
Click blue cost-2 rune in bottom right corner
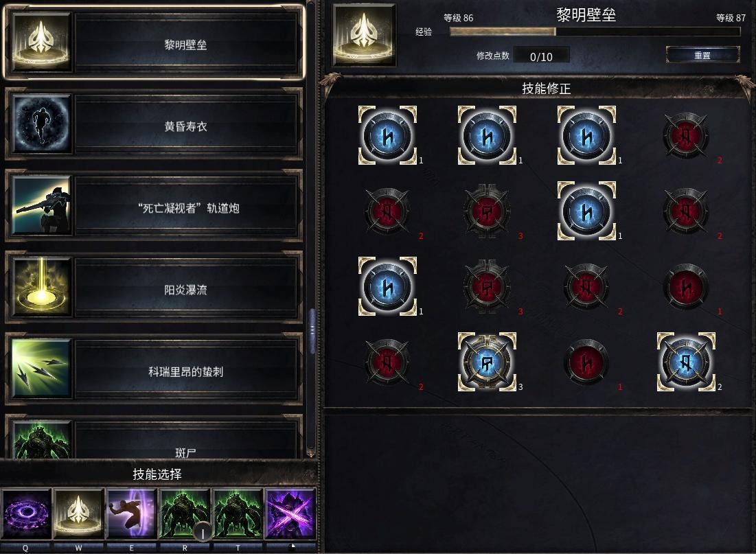coord(685,362)
